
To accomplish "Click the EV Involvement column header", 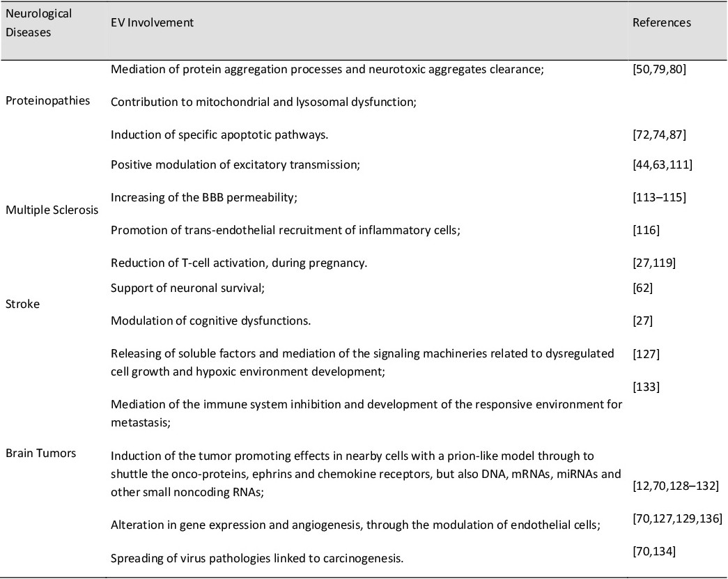I will click(152, 23).
